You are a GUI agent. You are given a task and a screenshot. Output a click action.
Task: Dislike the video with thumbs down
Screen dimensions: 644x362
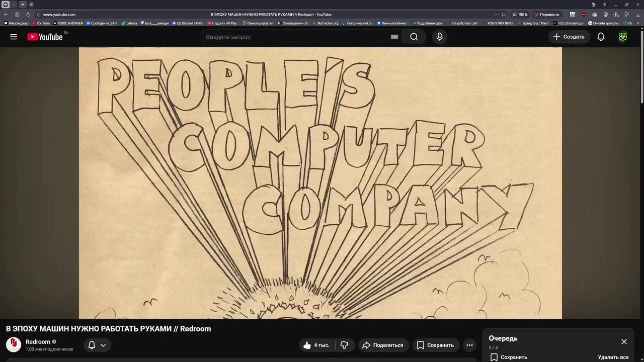point(345,345)
